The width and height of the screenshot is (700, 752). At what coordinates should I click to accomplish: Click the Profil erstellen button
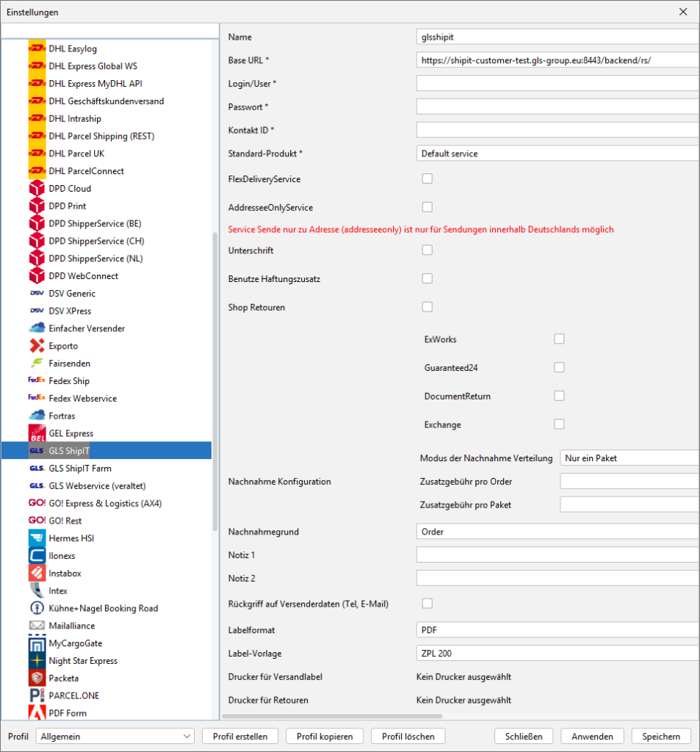(x=239, y=737)
